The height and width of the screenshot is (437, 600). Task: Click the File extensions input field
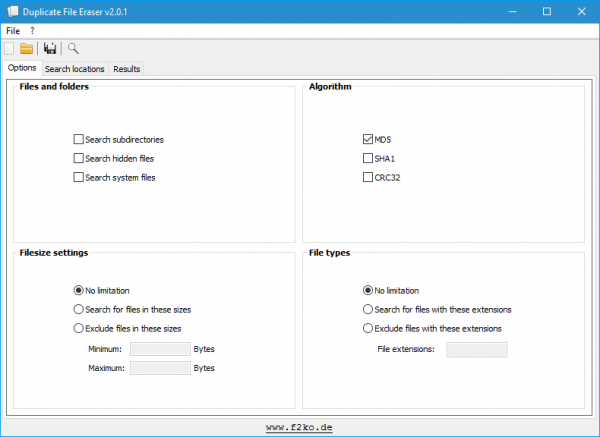tap(477, 350)
